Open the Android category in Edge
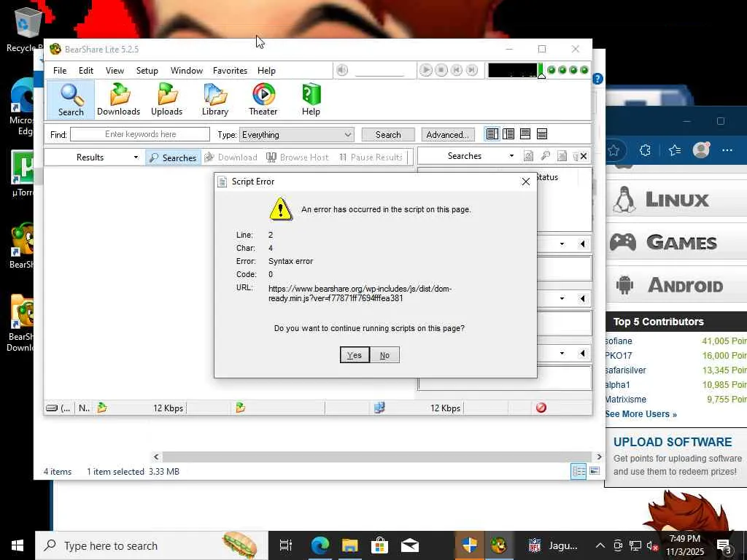747x560 pixels. [676, 285]
